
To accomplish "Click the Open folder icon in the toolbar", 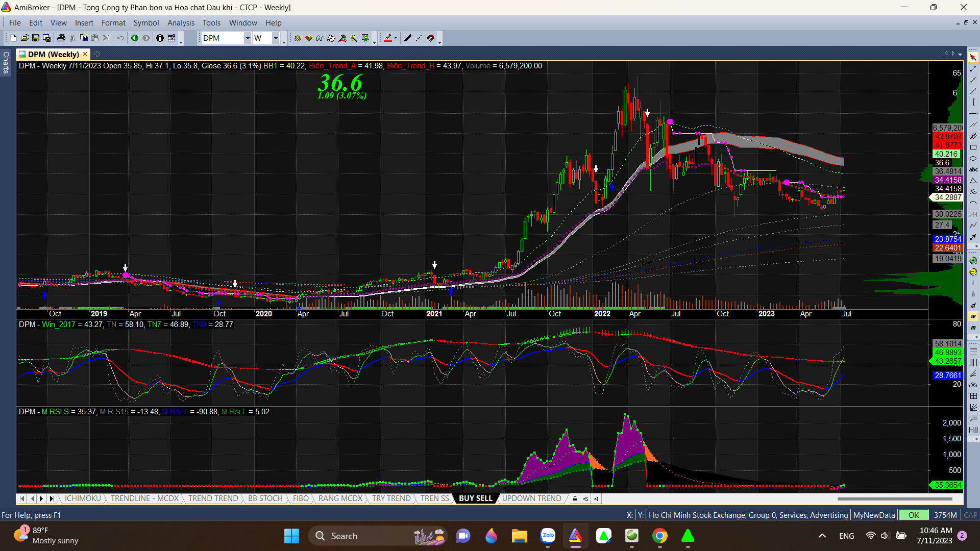I will [x=24, y=38].
